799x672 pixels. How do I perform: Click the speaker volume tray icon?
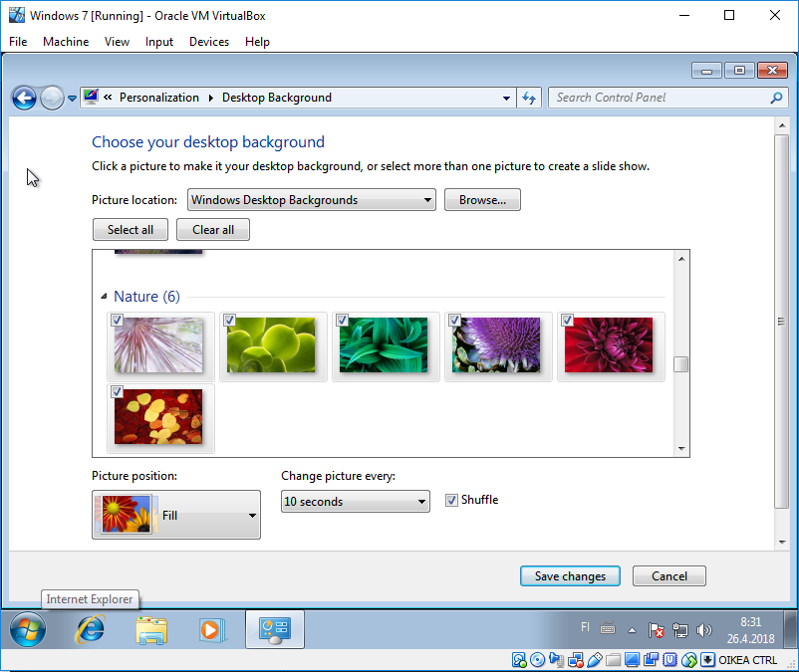(703, 630)
